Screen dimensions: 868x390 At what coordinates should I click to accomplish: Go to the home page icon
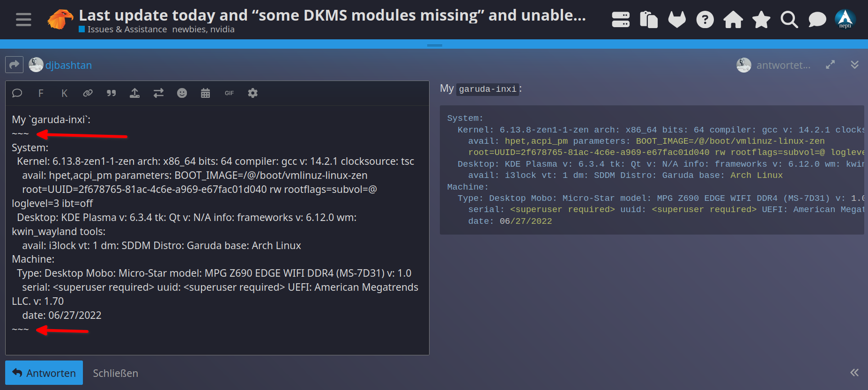click(x=733, y=20)
